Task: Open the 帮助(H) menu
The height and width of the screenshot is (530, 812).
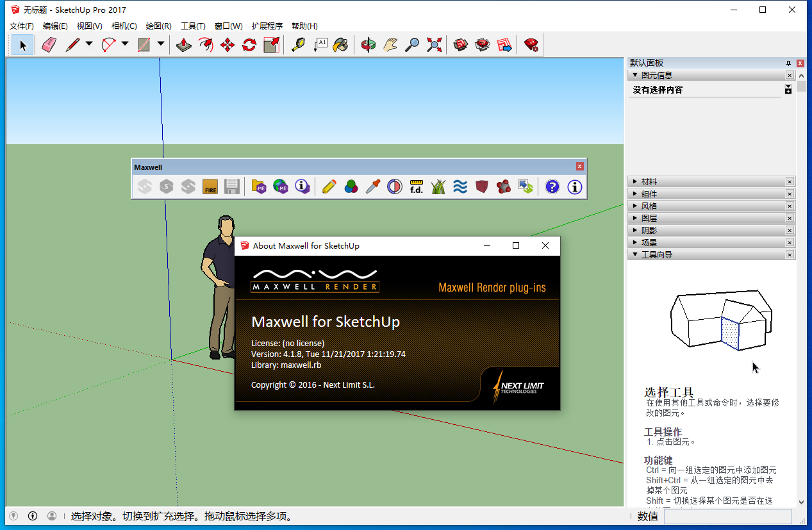Action: point(304,26)
